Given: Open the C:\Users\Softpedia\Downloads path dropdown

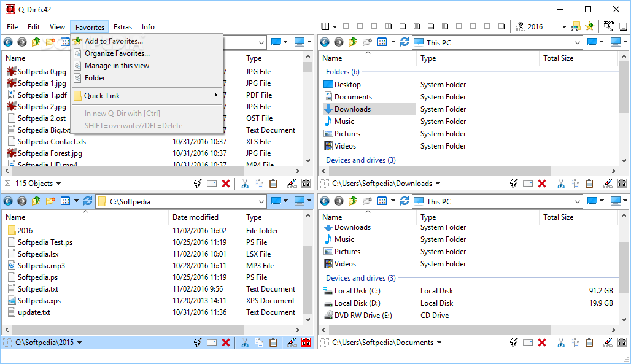Looking at the screenshot, I should coord(438,184).
